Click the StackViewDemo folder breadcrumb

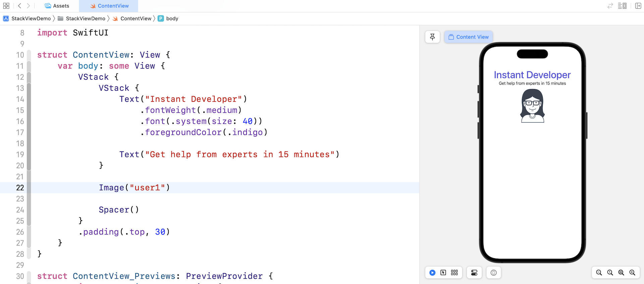(x=82, y=18)
